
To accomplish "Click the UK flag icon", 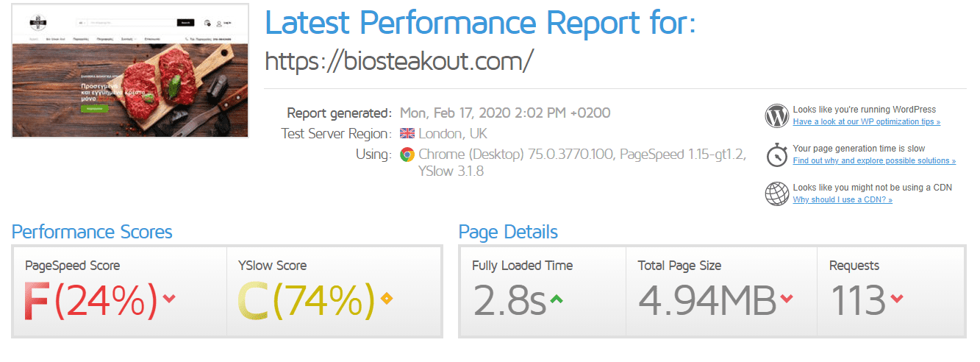I will pos(407,134).
